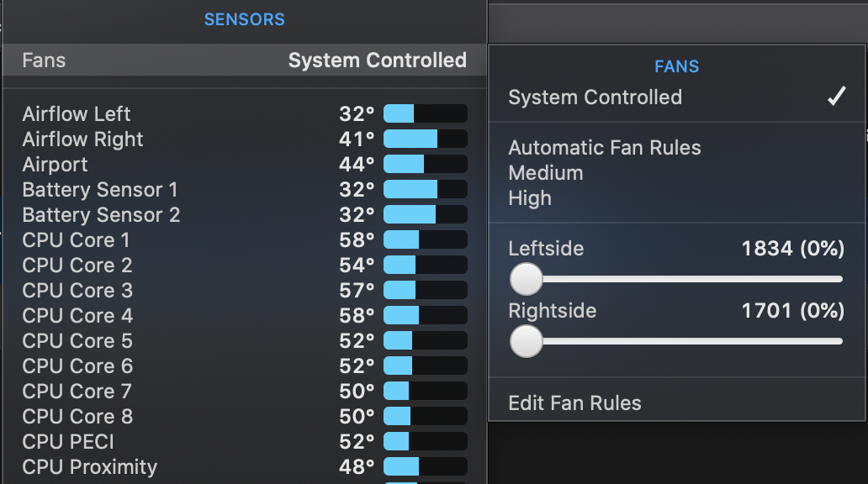
Task: Click the Airport sensor temperature bar
Action: pos(425,165)
